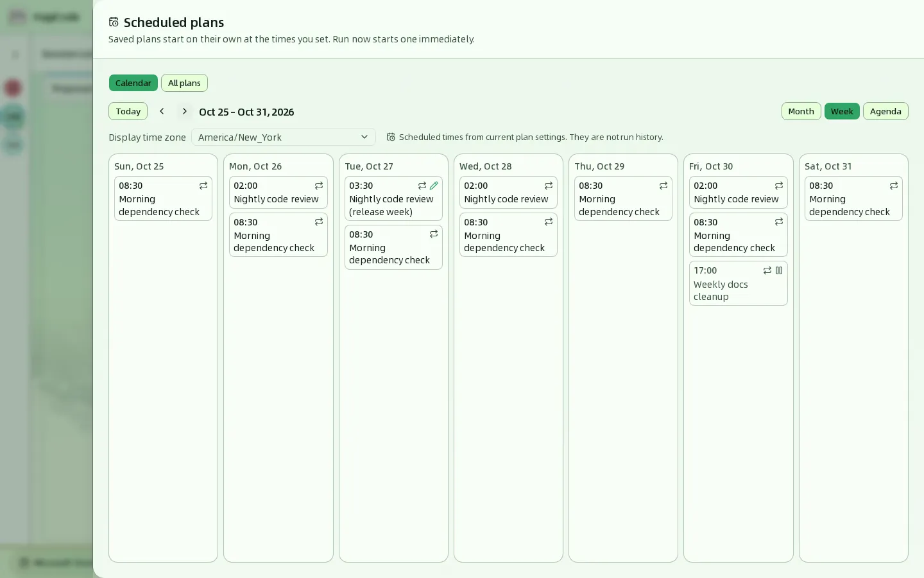
Task: Select the Calendar tab
Action: click(133, 83)
